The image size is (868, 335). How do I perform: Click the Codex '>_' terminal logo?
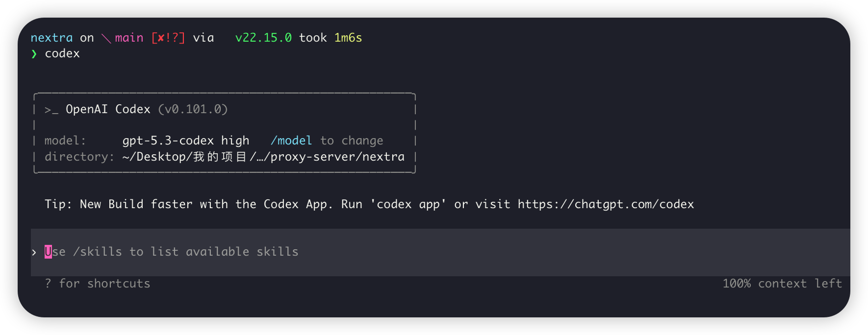[x=51, y=110]
